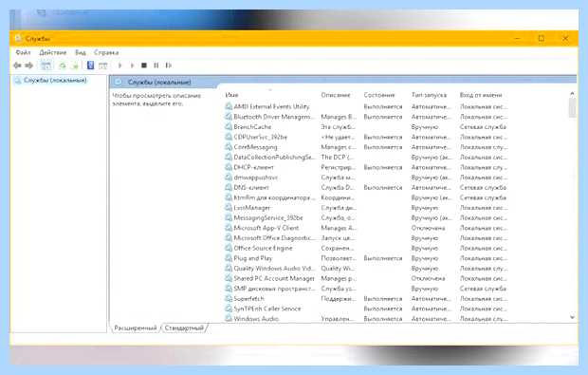This screenshot has width=588, height=375.
Task: Click the blue Help toolbar icon
Action: (x=90, y=66)
